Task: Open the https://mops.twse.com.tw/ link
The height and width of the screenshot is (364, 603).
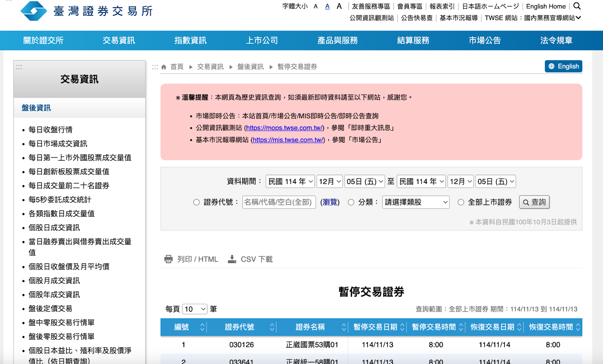Action: 283,128
